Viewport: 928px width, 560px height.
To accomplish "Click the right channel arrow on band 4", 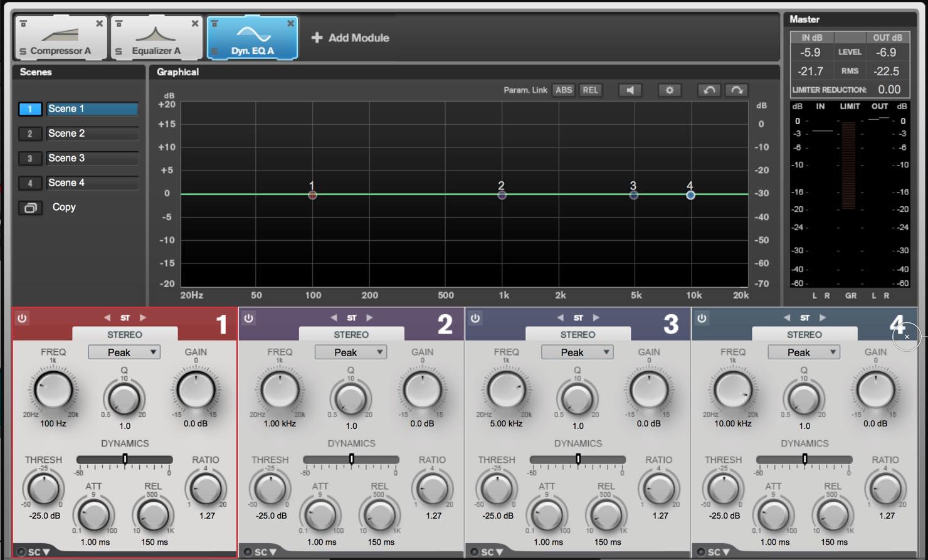I will [x=823, y=318].
